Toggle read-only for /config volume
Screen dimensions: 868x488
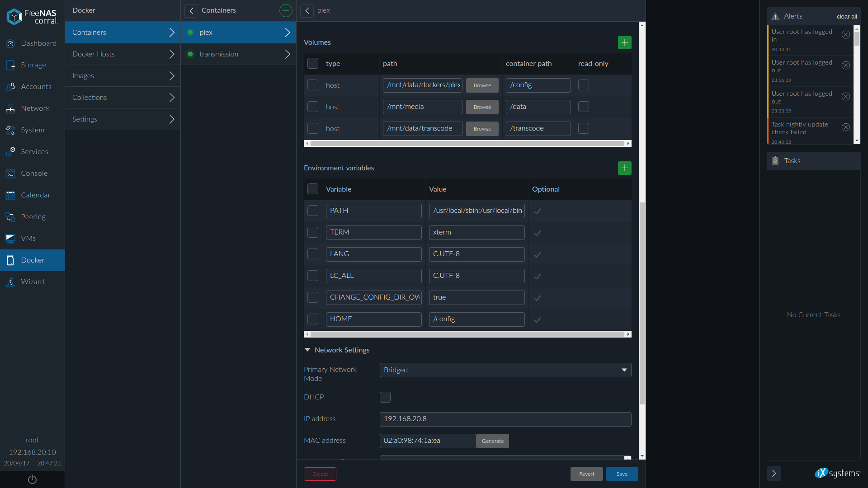click(x=584, y=85)
